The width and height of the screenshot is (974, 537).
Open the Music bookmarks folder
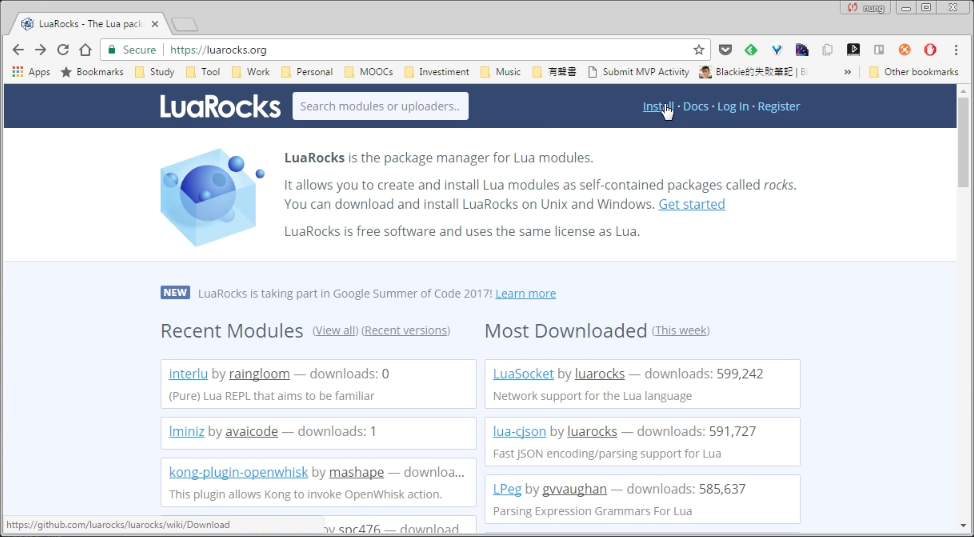click(501, 71)
